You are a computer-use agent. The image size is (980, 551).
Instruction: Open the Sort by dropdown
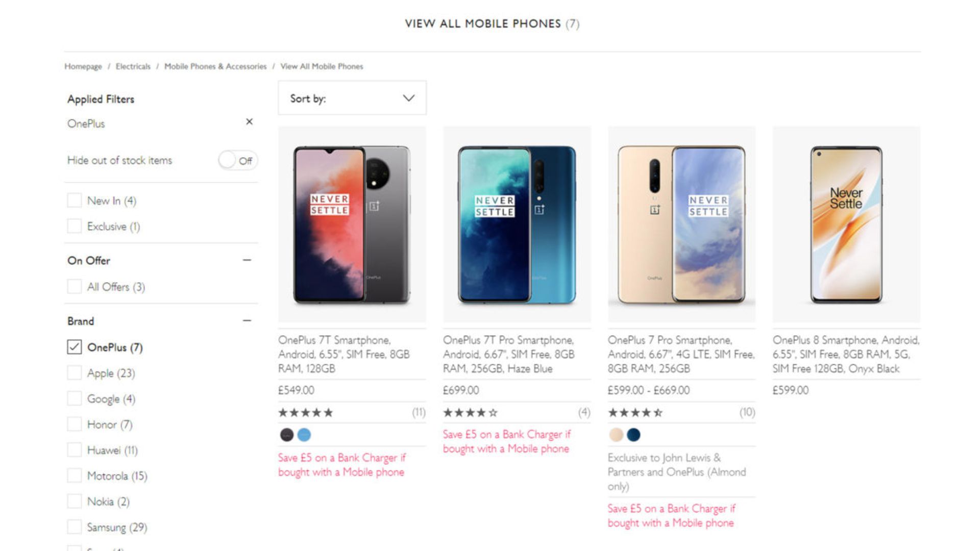[x=352, y=98]
